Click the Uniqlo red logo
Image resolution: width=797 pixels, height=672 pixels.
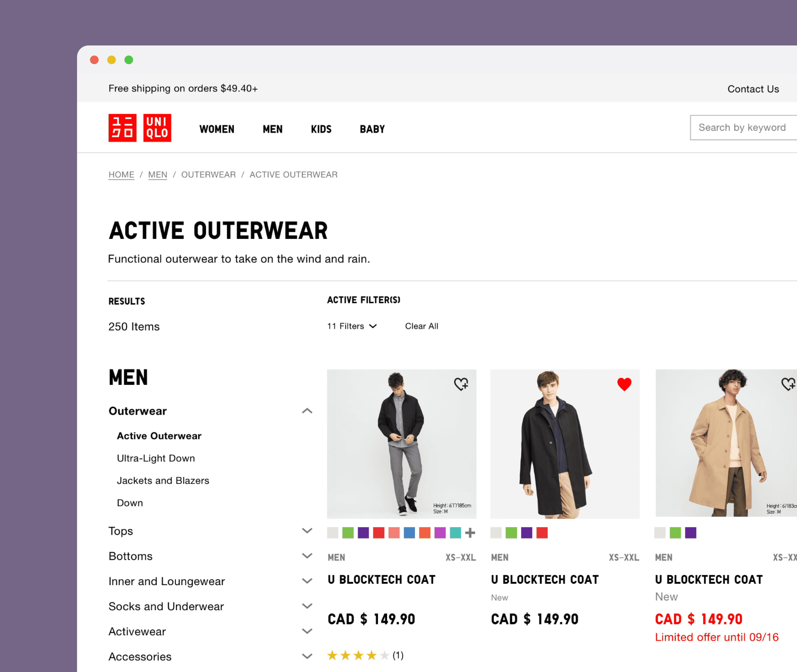point(139,128)
